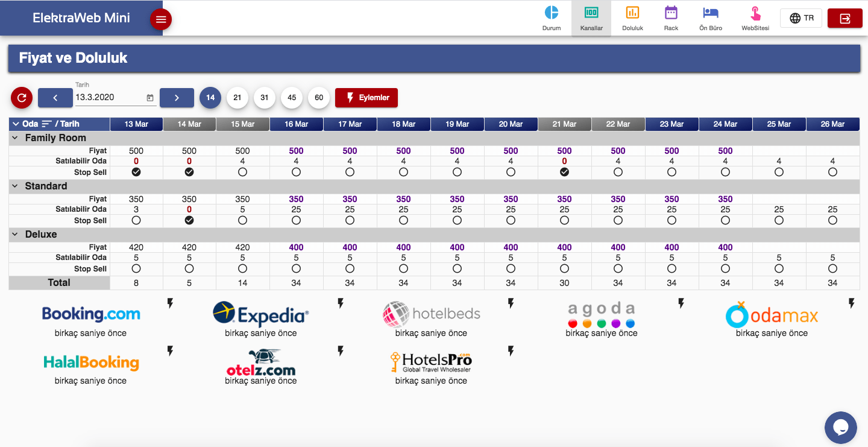
Task: Click the Booking.com channel logo
Action: click(91, 314)
